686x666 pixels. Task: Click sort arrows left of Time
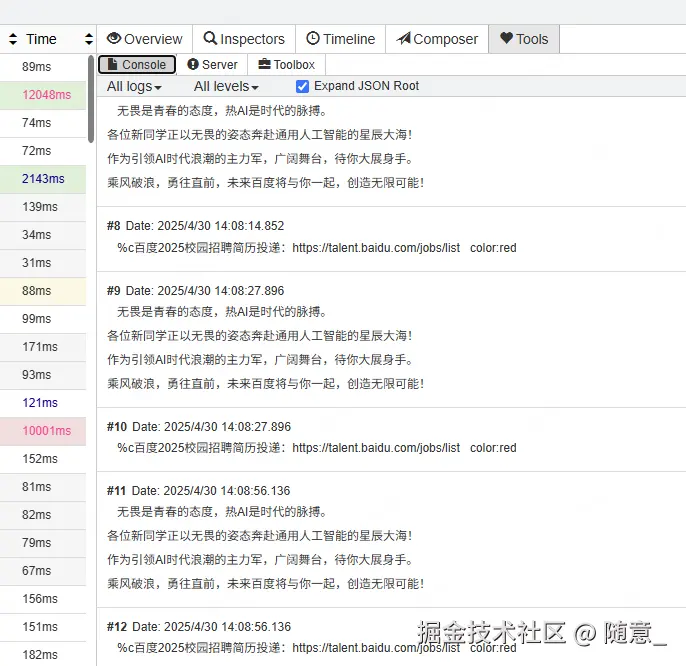coord(13,39)
